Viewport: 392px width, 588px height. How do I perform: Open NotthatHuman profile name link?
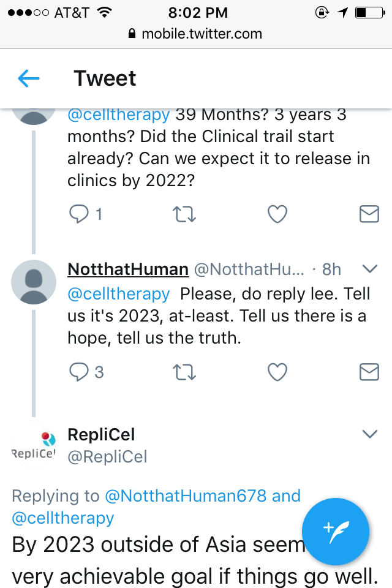click(128, 269)
